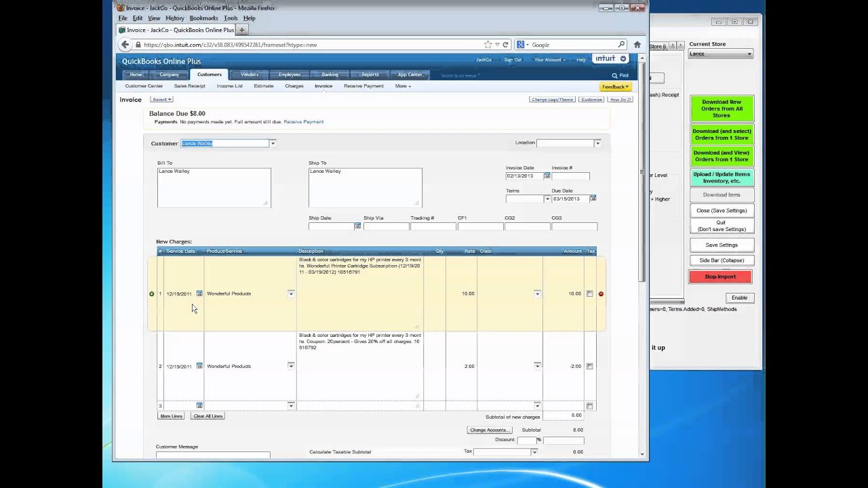Image resolution: width=868 pixels, height=488 pixels.
Task: Click the Tracking # input field
Action: pos(433,226)
